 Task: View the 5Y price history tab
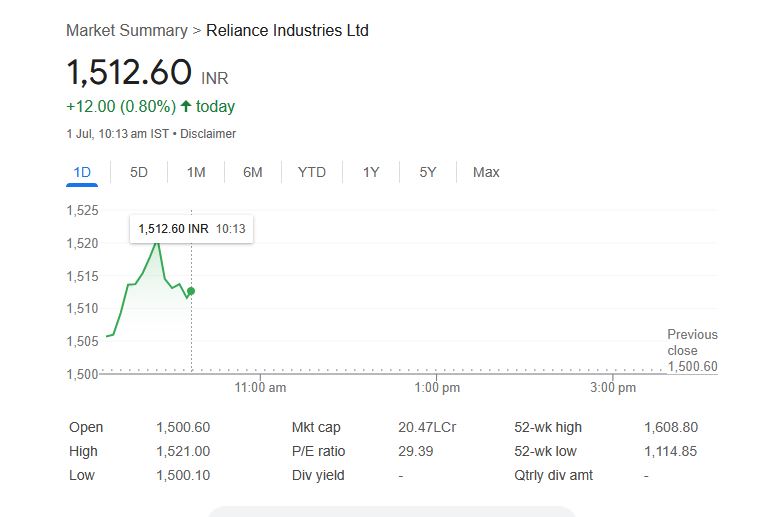click(x=428, y=172)
